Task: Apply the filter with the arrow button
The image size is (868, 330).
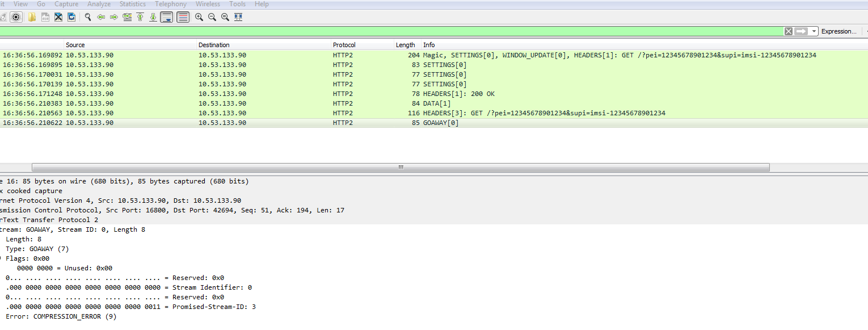Action: click(800, 31)
